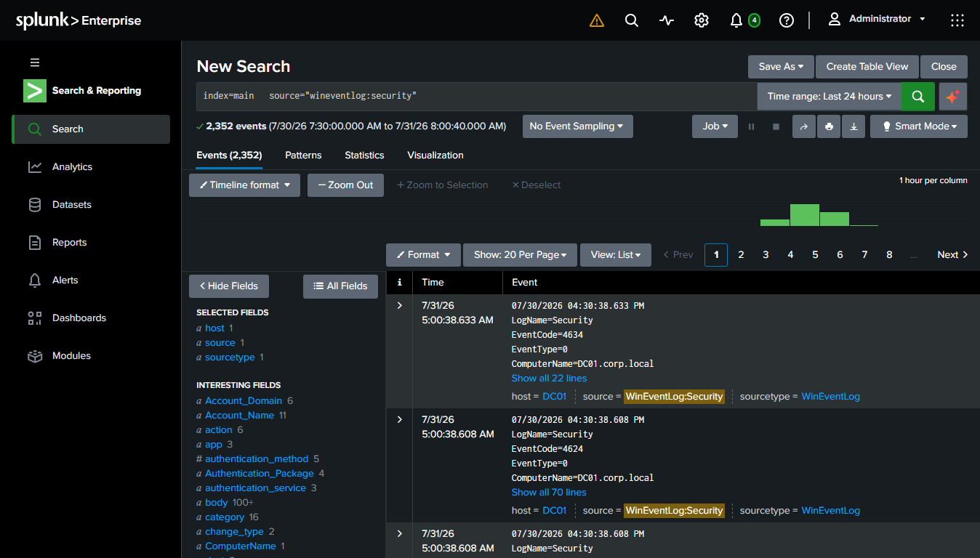Open the All Fields dialog
This screenshot has height=558, width=980.
click(x=340, y=286)
